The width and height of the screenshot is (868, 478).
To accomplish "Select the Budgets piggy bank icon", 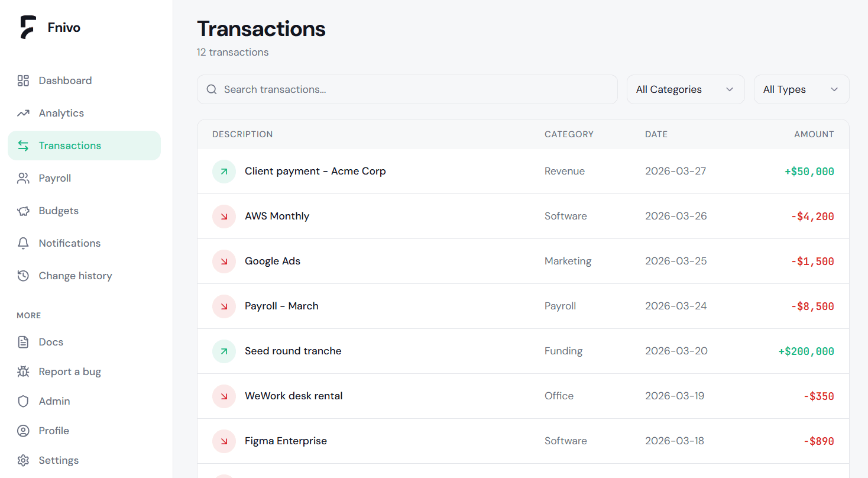I will pos(23,210).
